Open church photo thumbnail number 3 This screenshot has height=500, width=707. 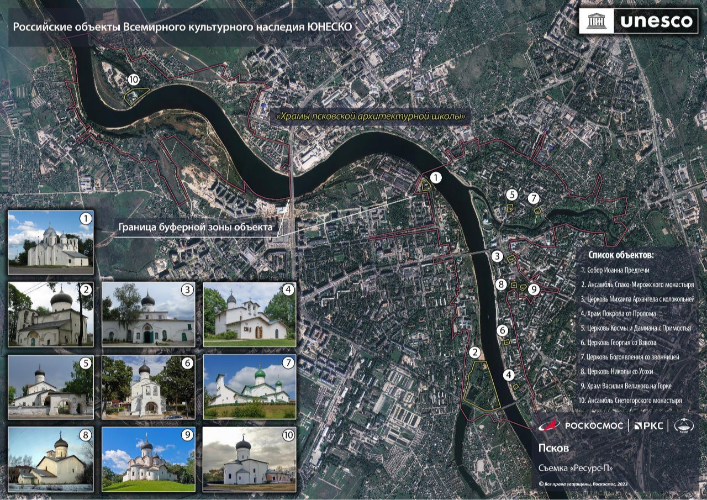(x=147, y=313)
